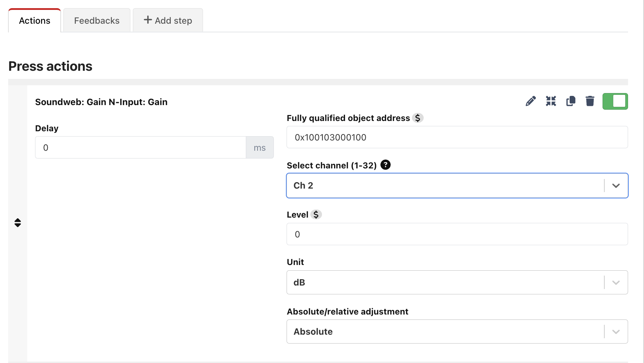Switch to the Feedbacks tab
The image size is (644, 363).
97,21
